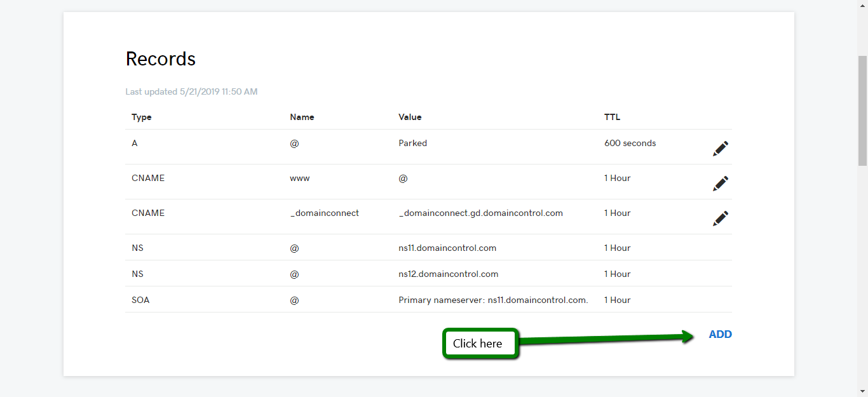Click the scrollbar up arrow

(864, 4)
